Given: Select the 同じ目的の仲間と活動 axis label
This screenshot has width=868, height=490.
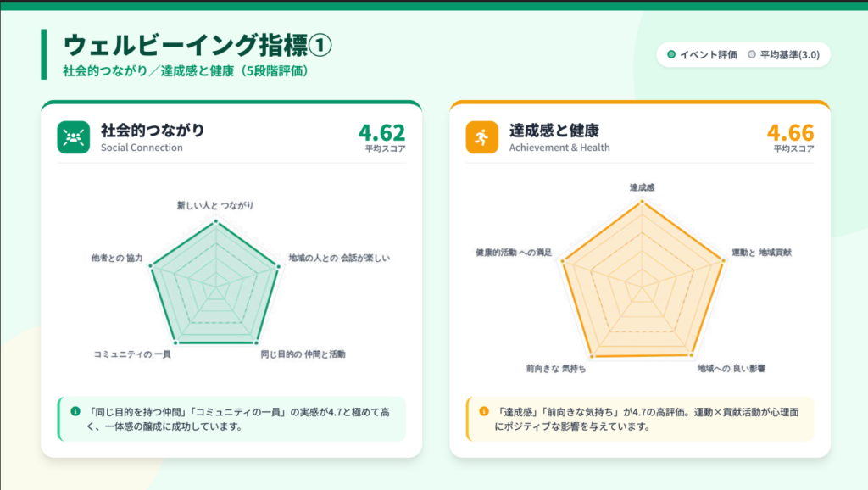Looking at the screenshot, I should click(303, 354).
